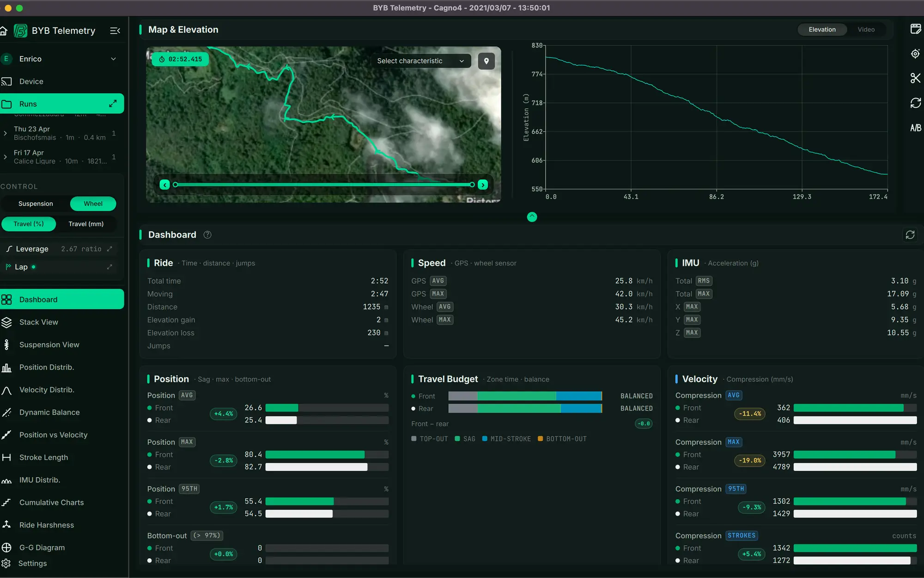
Task: Open Velocity Distrib. page
Action: (62, 390)
